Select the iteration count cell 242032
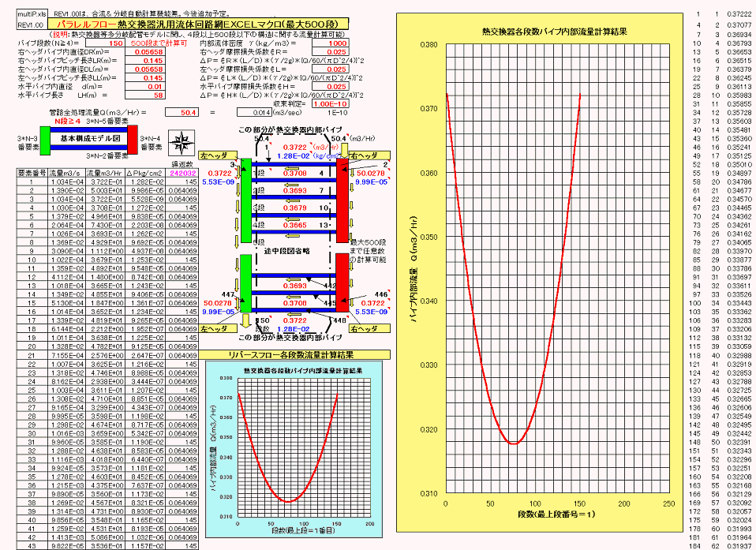The image size is (756, 550). (x=182, y=173)
